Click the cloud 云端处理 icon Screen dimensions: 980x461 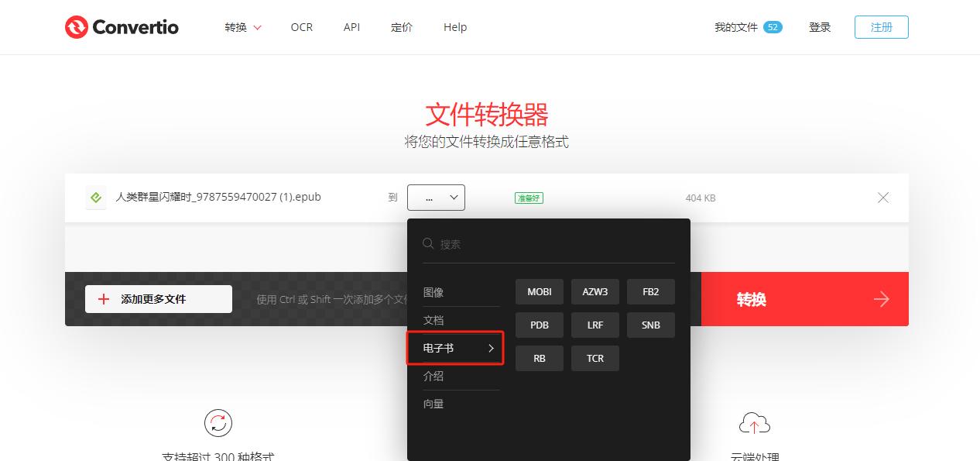click(x=755, y=423)
